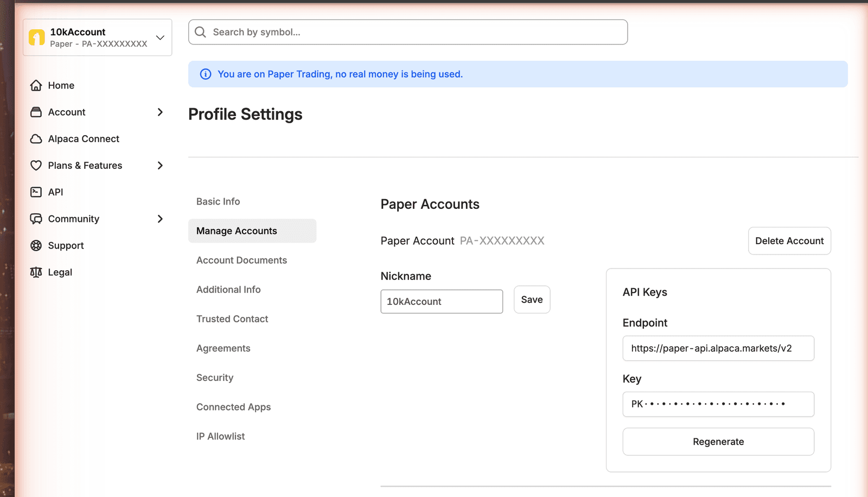Click the Support lifebuoy icon
The image size is (868, 497).
click(36, 245)
